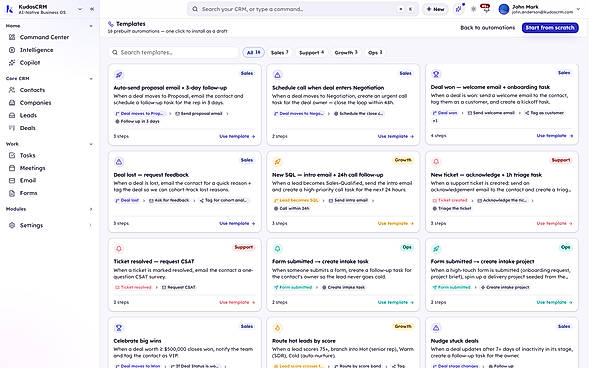Open Command Center from the sidebar

coord(44,37)
